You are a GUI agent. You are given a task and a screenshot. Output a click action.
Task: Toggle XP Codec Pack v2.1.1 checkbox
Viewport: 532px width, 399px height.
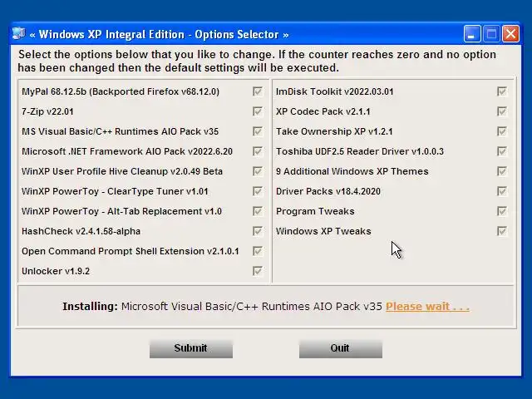click(502, 111)
